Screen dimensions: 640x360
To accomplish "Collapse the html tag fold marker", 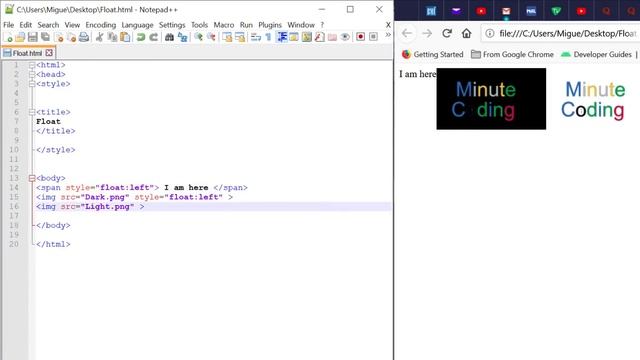I will pyautogui.click(x=32, y=65).
